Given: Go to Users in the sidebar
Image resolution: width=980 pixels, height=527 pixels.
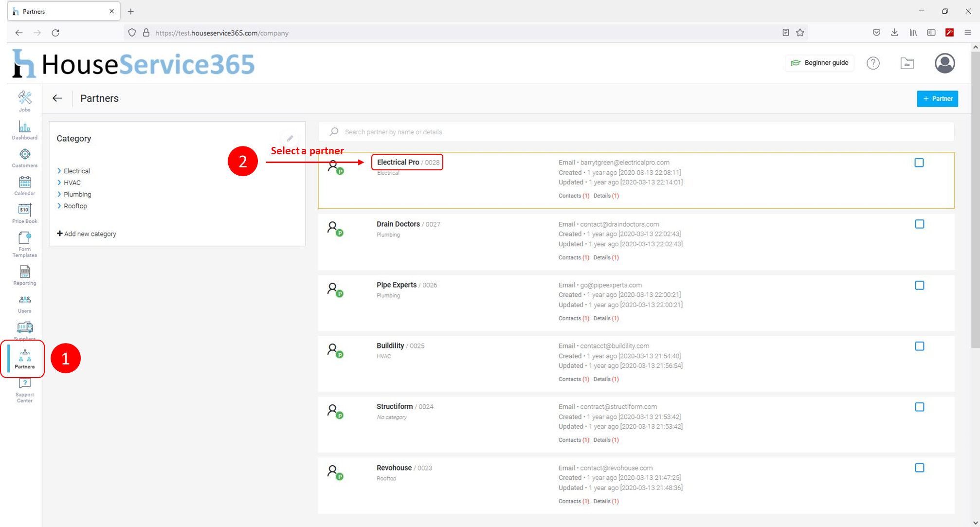Looking at the screenshot, I should click(24, 304).
